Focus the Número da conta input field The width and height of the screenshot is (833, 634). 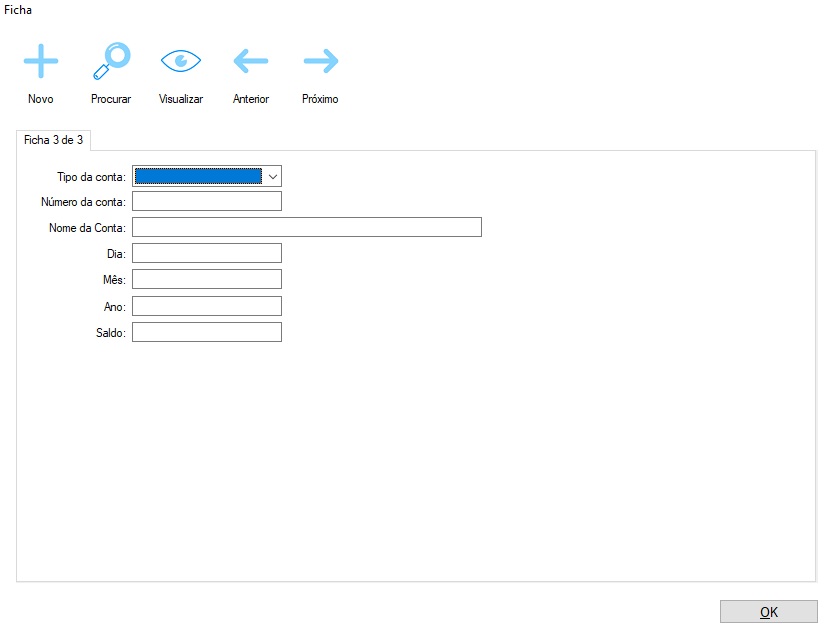[x=207, y=202]
